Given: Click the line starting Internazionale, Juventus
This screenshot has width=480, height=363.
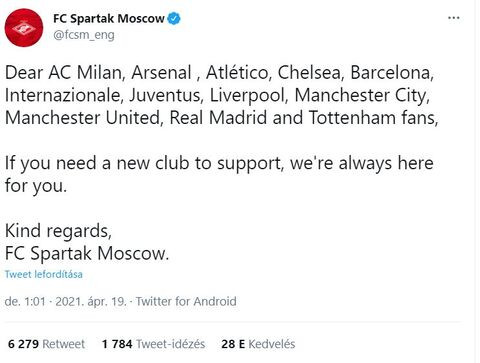Looking at the screenshot, I should point(217,95).
